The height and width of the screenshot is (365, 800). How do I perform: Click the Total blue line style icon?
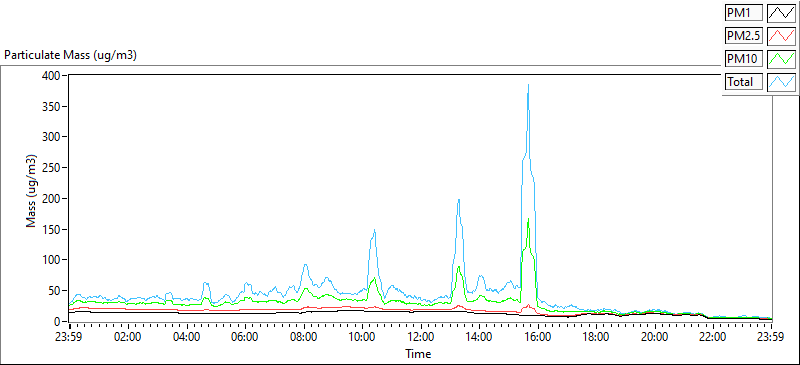coord(782,82)
